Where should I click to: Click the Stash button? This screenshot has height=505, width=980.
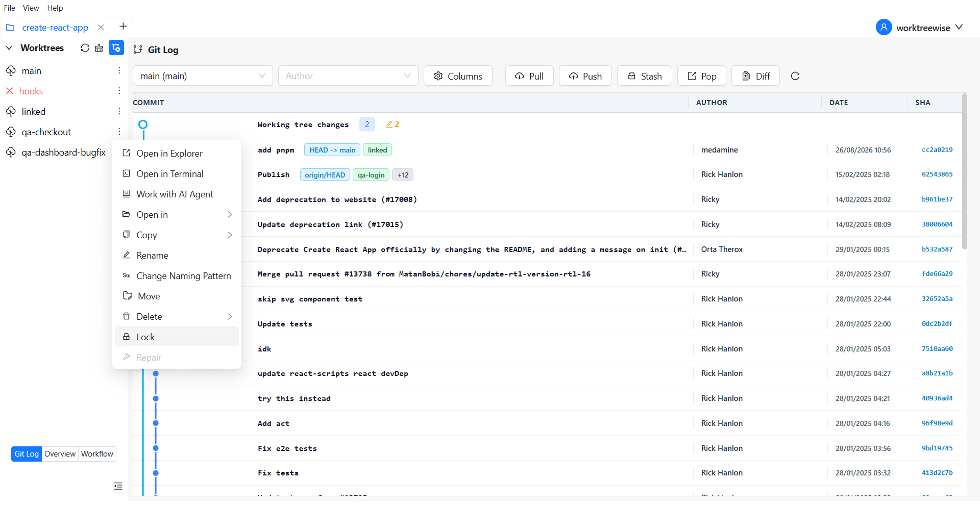pyautogui.click(x=645, y=76)
